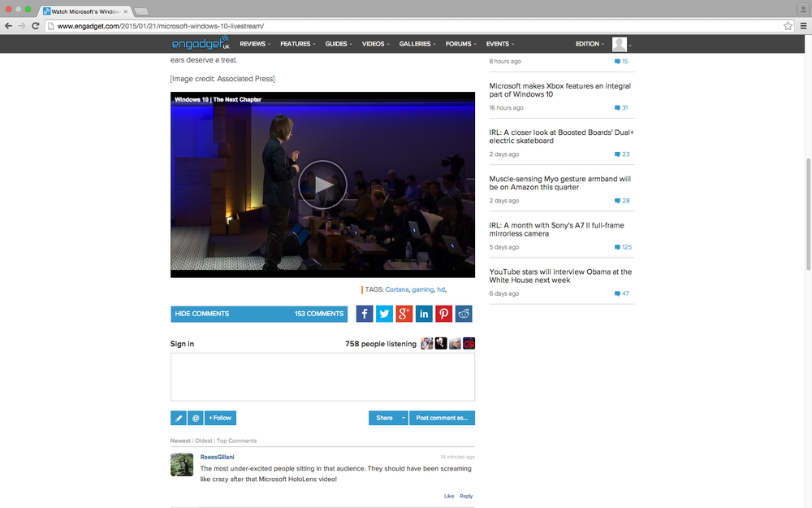Open new tab button
812x508 pixels.
point(141,11)
